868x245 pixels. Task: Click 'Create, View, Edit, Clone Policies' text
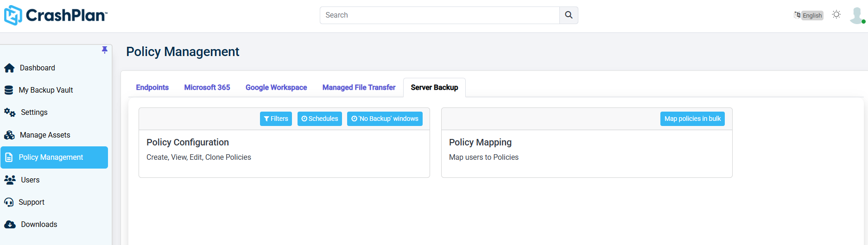[199, 157]
